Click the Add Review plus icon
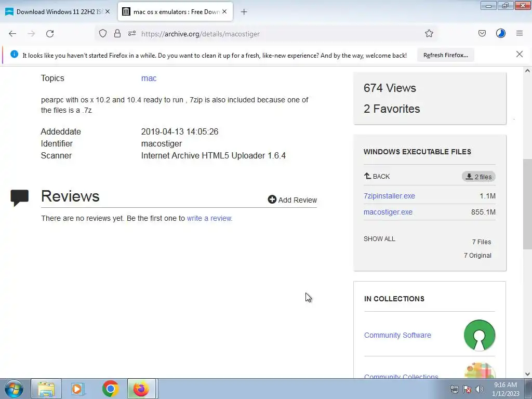Viewport: 532px width, 399px height. (x=272, y=199)
